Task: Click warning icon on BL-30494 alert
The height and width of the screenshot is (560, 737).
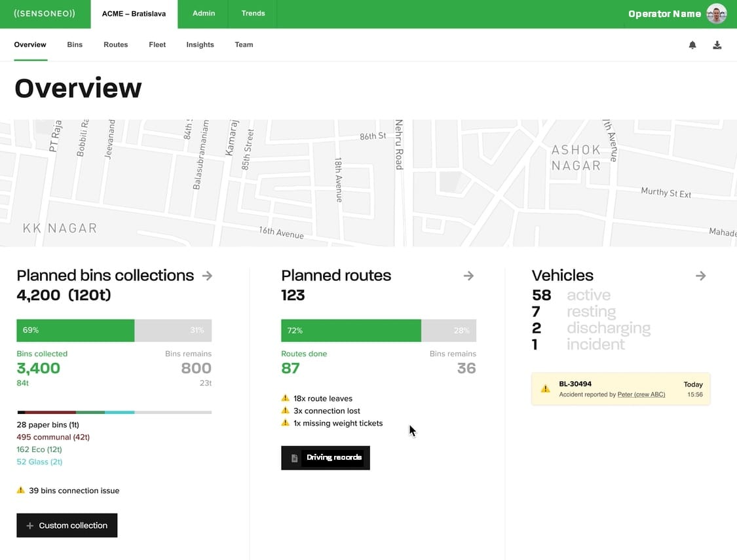Action: [x=545, y=388]
